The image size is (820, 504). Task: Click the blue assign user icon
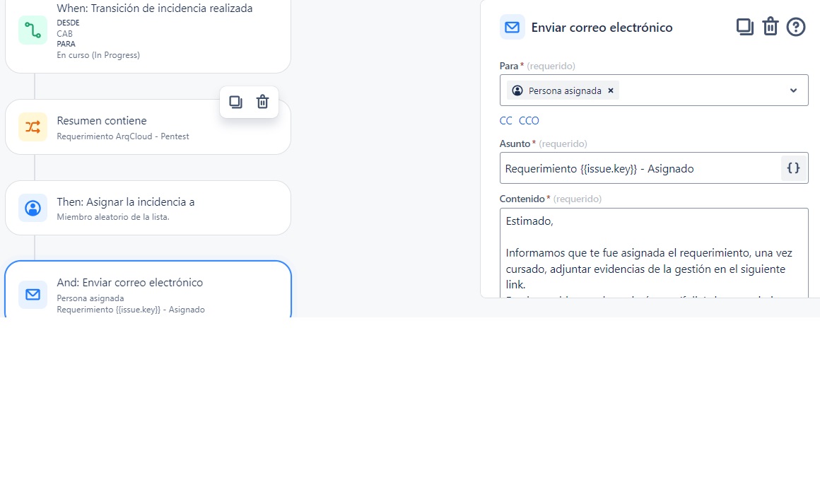pyautogui.click(x=33, y=208)
